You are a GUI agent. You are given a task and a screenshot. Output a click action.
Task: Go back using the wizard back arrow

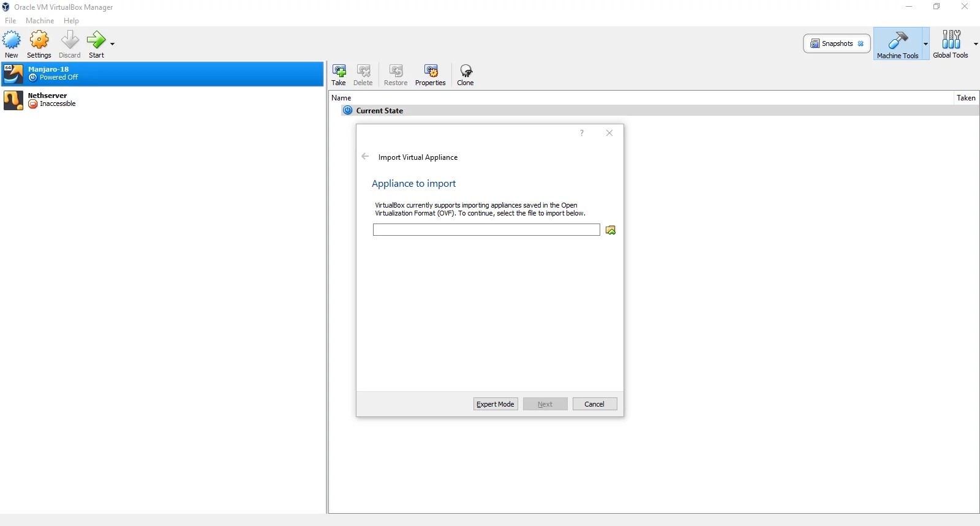(365, 157)
